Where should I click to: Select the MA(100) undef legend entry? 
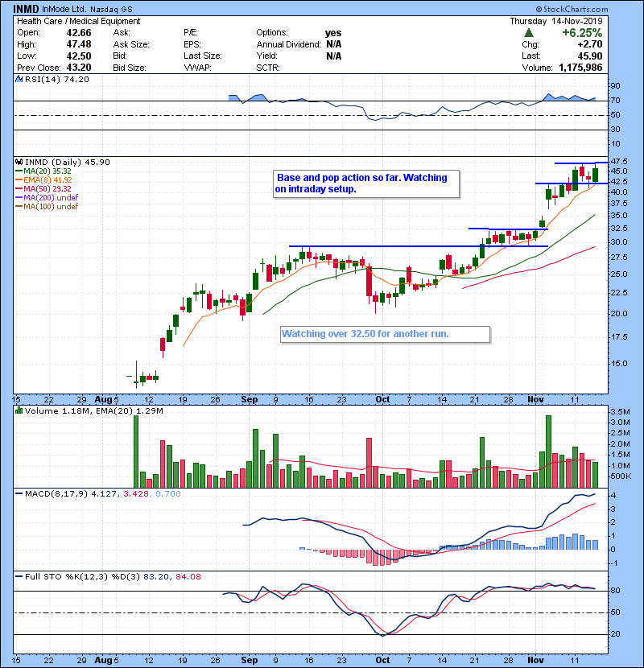[47, 206]
